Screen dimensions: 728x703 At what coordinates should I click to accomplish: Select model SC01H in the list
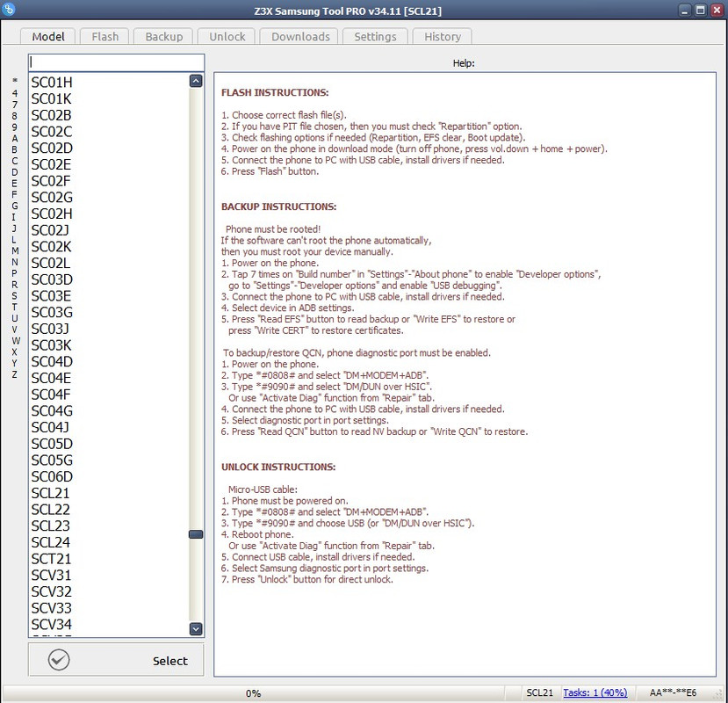tap(109, 83)
